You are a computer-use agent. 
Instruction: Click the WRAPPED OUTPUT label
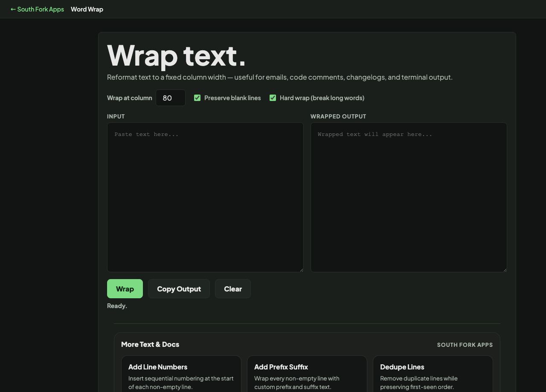[x=338, y=116]
